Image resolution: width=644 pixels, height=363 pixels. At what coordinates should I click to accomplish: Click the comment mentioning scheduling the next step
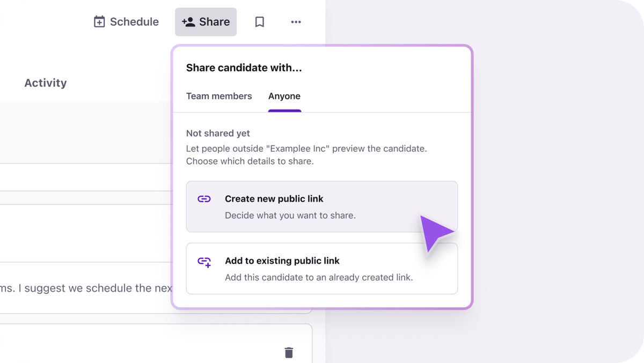tap(86, 288)
